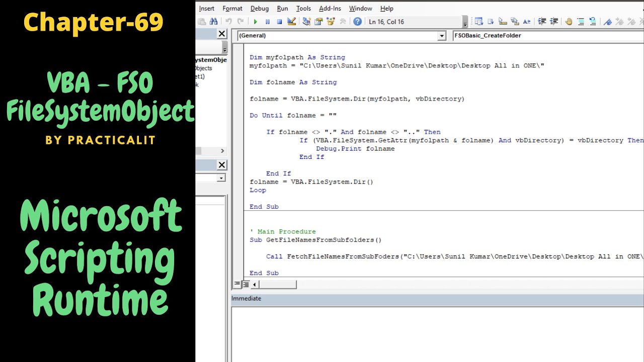This screenshot has width=644, height=362.
Task: Click the Comment Block icon
Action: point(581,22)
